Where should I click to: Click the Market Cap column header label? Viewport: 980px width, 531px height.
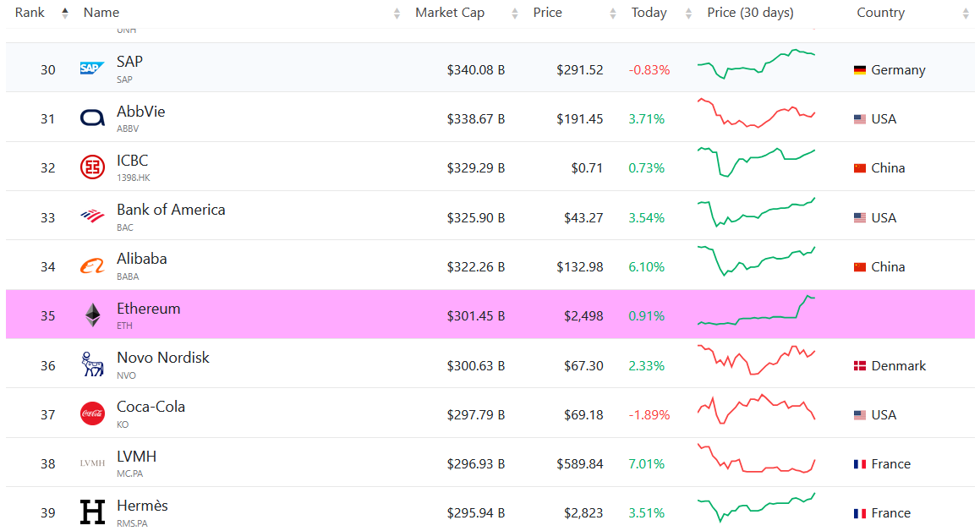(x=450, y=13)
